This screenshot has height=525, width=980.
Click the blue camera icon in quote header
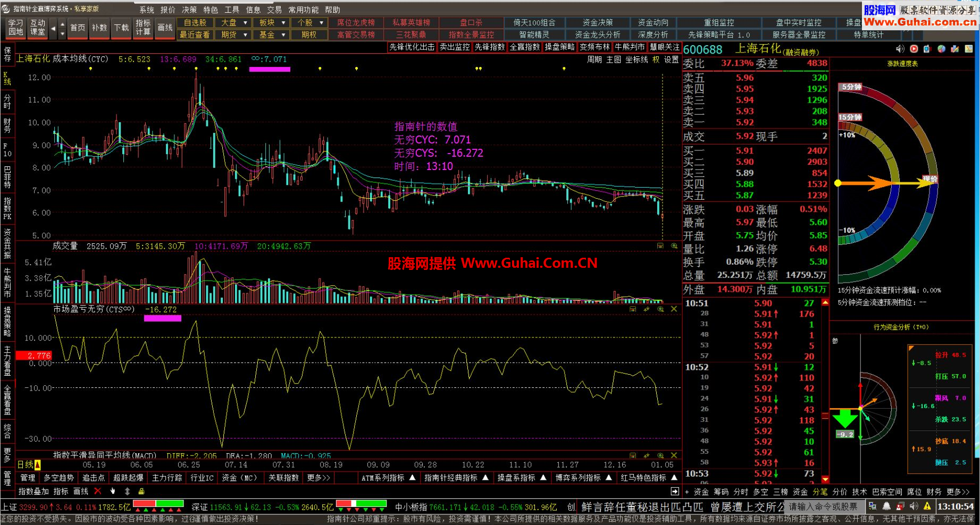(927, 49)
